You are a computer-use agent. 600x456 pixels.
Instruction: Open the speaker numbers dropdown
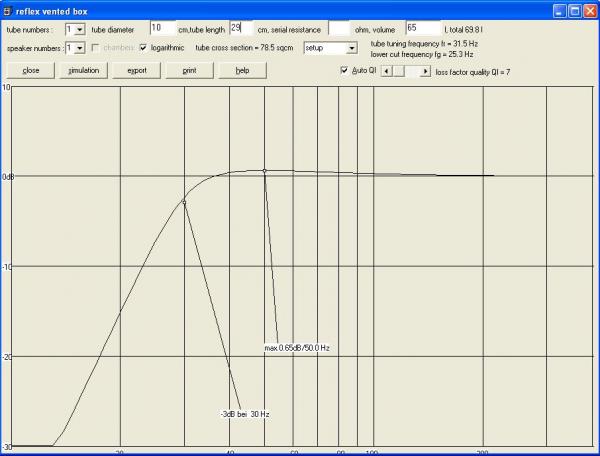point(80,47)
